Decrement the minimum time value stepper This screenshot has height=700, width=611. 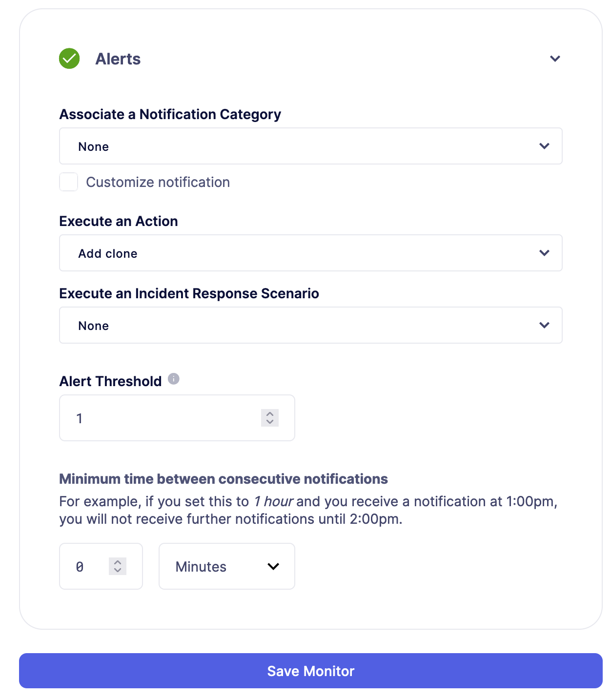pyautogui.click(x=117, y=570)
